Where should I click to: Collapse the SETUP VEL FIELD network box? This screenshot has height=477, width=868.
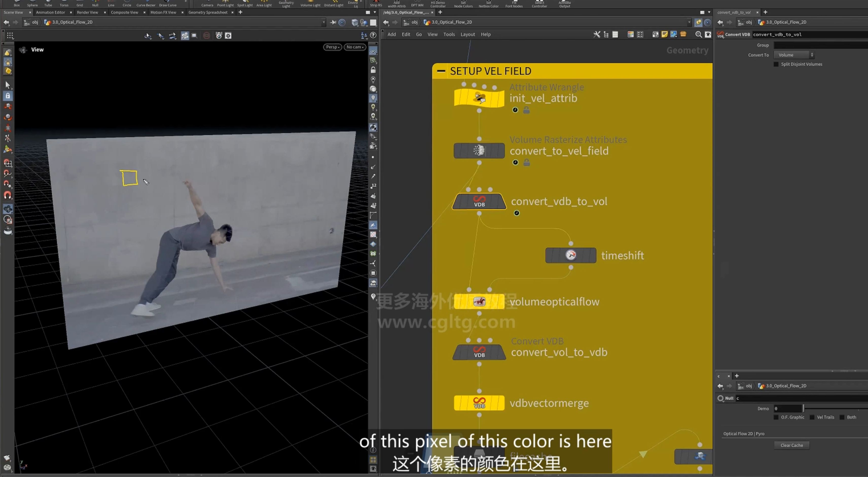coord(441,71)
